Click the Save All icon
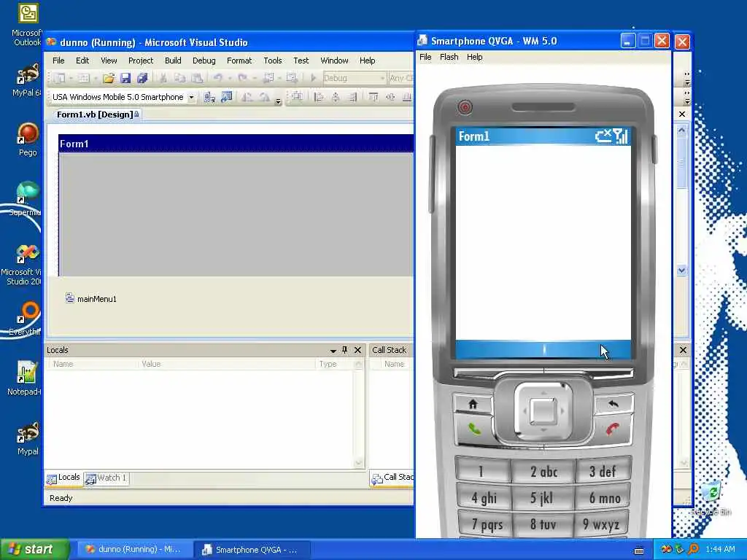This screenshot has width=747, height=560. pos(142,78)
